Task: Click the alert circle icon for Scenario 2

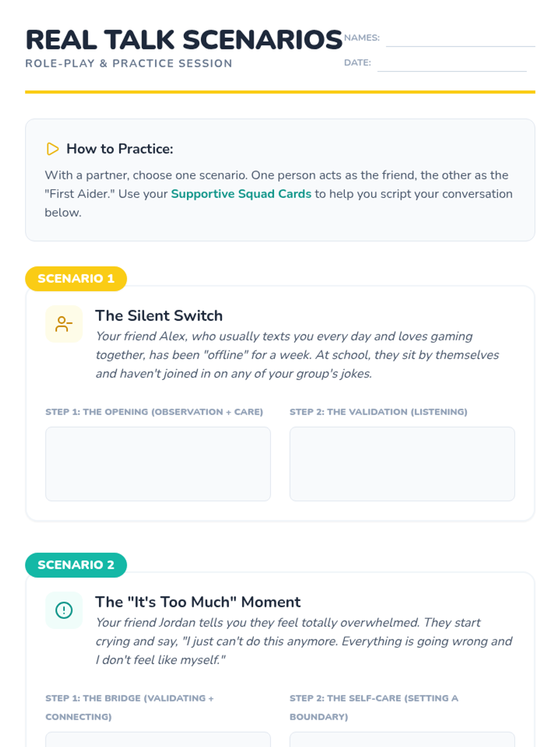Action: tap(64, 610)
